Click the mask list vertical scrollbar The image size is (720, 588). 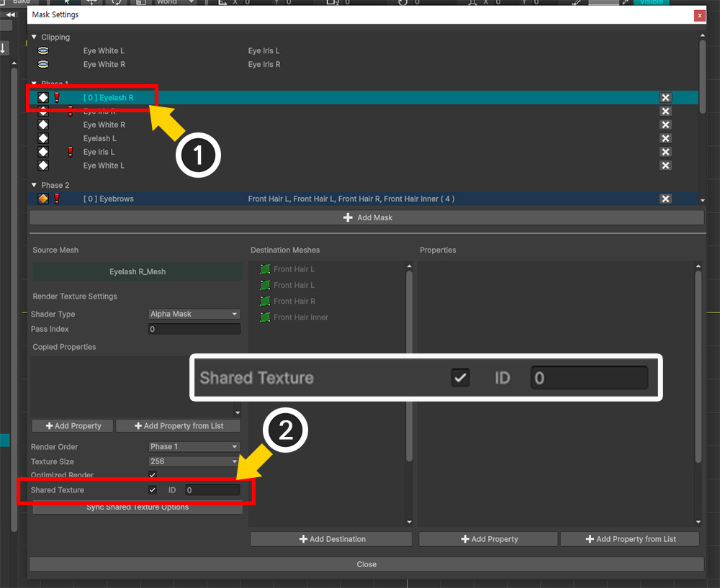tap(702, 77)
